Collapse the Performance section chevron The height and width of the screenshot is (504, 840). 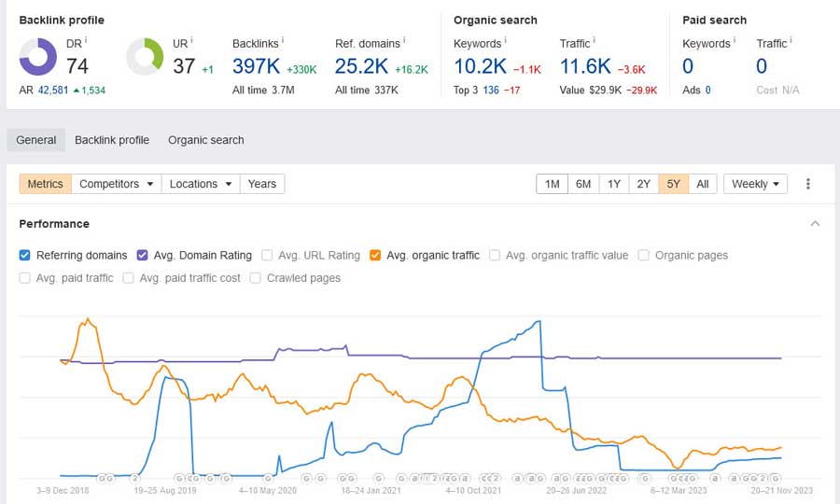[815, 224]
